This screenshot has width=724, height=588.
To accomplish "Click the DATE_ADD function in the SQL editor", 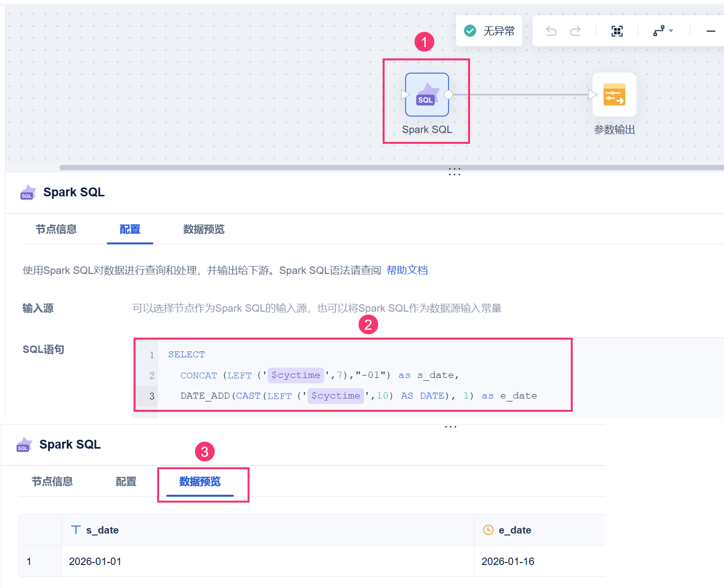I will coord(205,396).
